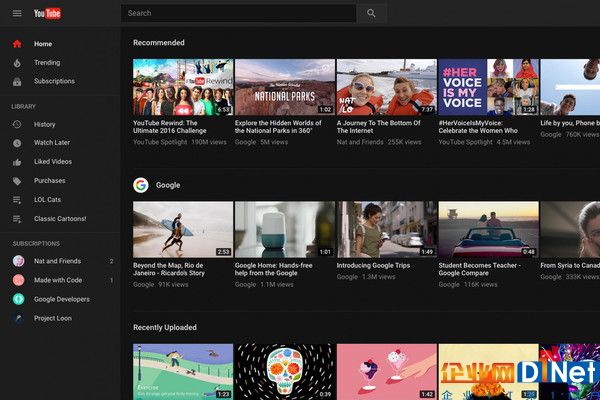Play the surfer Rio de Janeiro thumbnail
This screenshot has height=400, width=600.
click(183, 229)
